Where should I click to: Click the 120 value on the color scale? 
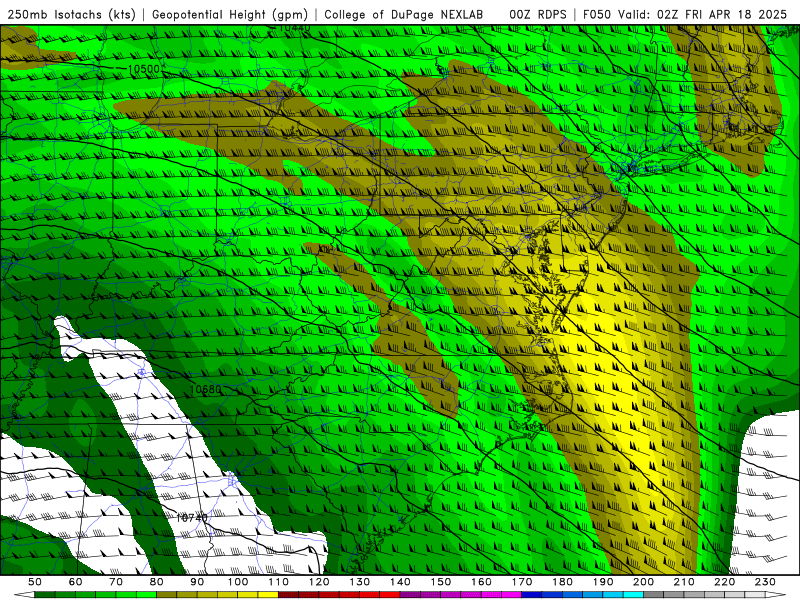[x=319, y=582]
